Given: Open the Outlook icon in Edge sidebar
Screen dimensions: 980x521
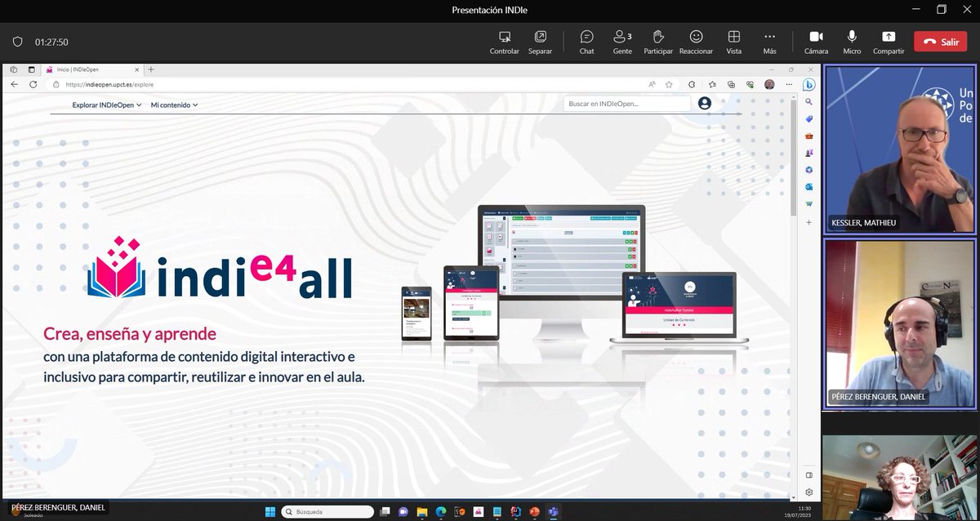Looking at the screenshot, I should point(808,186).
